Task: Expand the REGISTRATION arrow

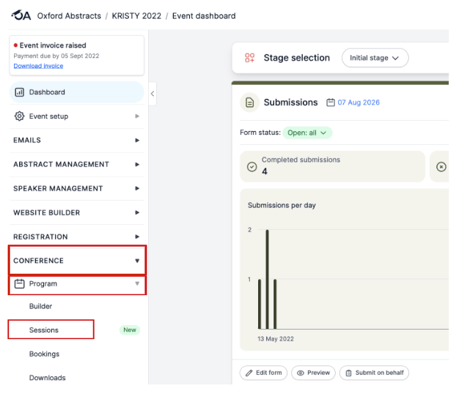Action: (137, 237)
